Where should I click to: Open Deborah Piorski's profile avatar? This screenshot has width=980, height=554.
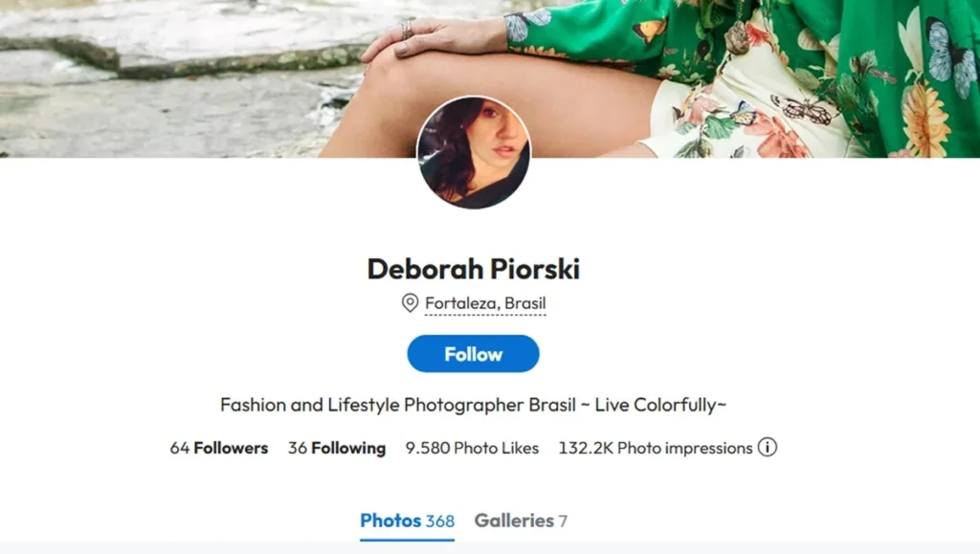[x=473, y=152]
